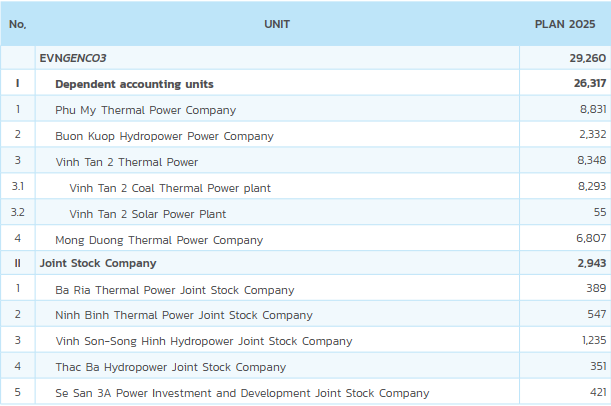Select the total value 29,260
611x406 pixels.
point(588,58)
